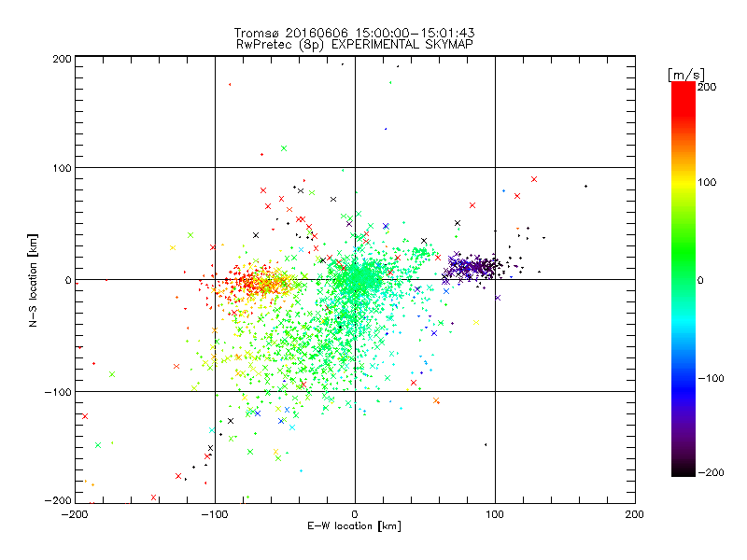Click the plot title 'Tromsø 20160606 15:00:00-15:01:43'
Image resolution: width=747 pixels, height=560 pixels.
click(354, 33)
